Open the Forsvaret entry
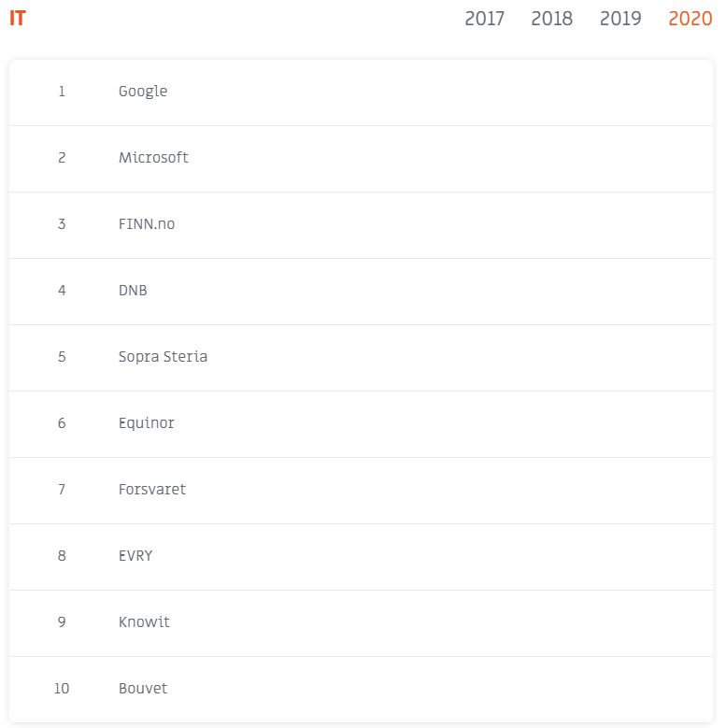726x728 pixels. [362, 491]
